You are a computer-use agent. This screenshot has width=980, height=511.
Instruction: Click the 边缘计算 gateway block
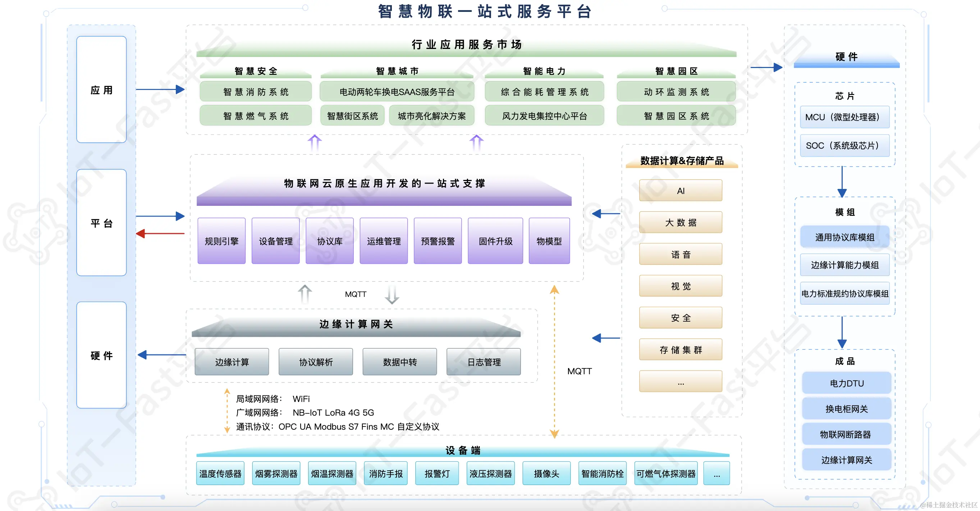click(232, 362)
